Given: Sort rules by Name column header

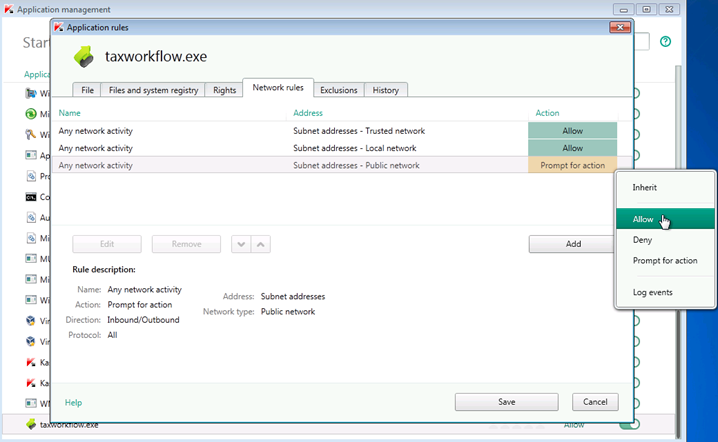Looking at the screenshot, I should pyautogui.click(x=70, y=113).
